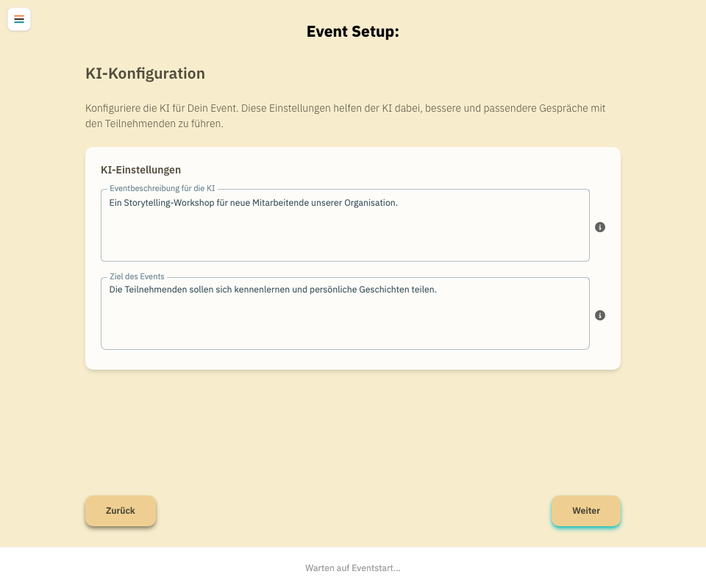Click the "Warten auf Eventstart..." status text
The height and width of the screenshot is (588, 706).
(353, 568)
